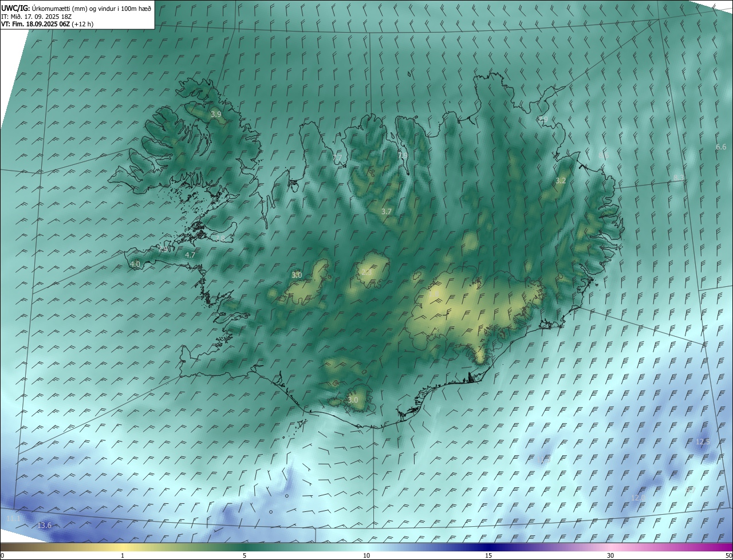Select the 2.3 value on the central glacier
Image resolution: width=733 pixels, height=560 pixels.
point(366,272)
